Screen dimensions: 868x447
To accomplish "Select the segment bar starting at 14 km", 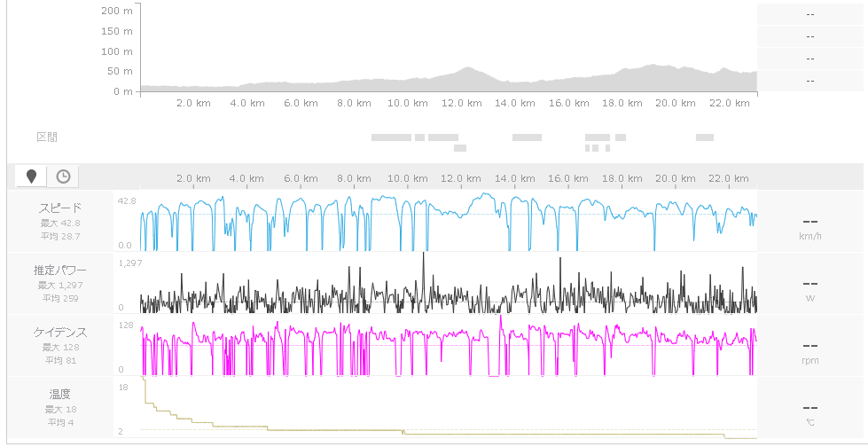I will point(527,137).
